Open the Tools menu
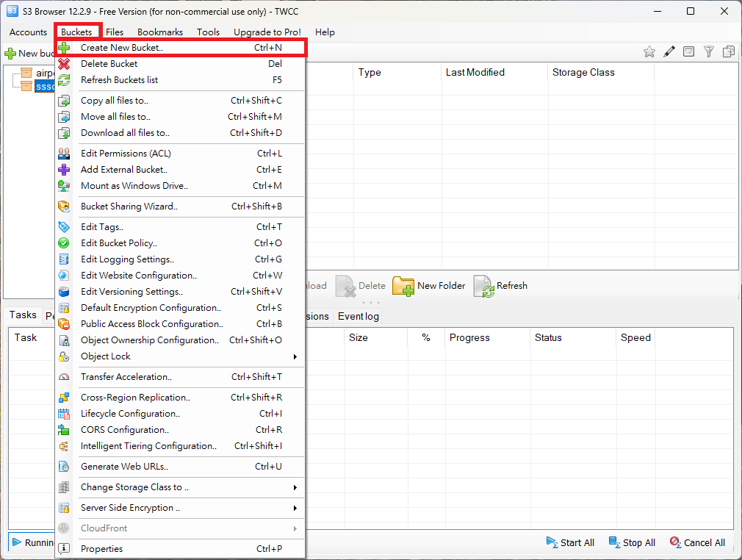 click(208, 32)
